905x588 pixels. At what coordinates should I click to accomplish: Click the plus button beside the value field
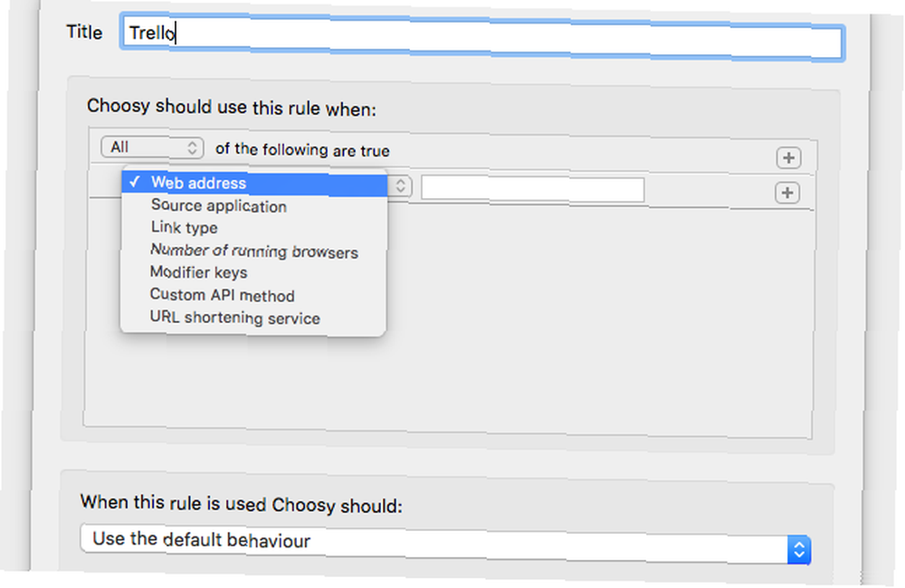[787, 193]
